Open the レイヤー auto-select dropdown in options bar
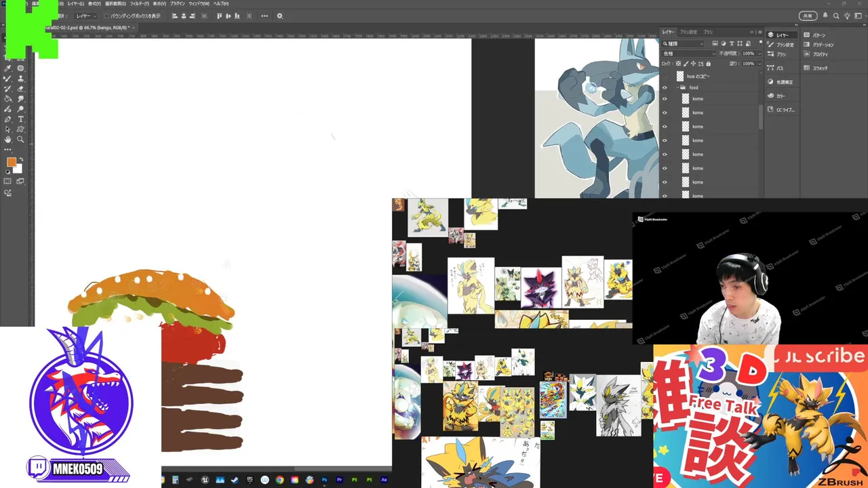868x488 pixels. [85, 16]
